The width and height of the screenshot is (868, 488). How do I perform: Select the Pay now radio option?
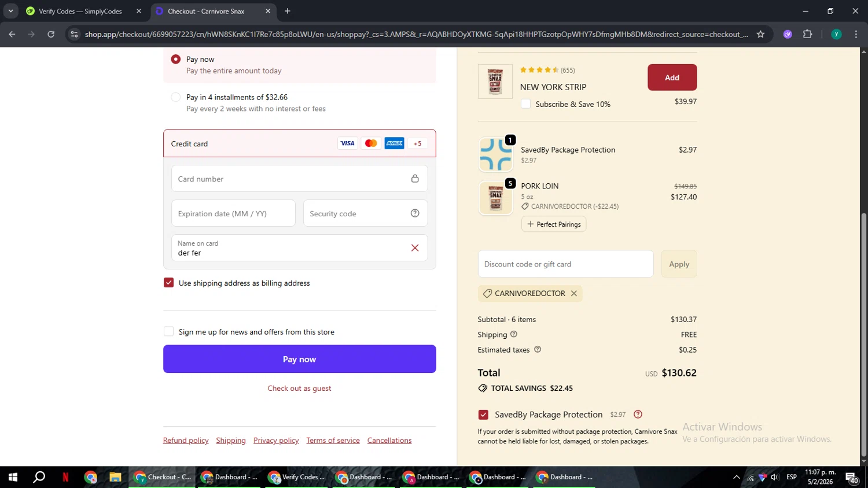coord(176,59)
